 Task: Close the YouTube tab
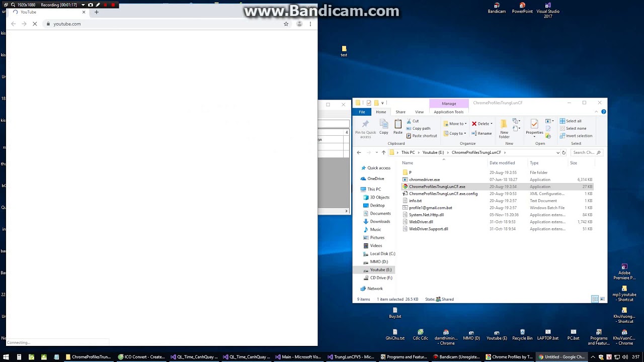[84, 12]
